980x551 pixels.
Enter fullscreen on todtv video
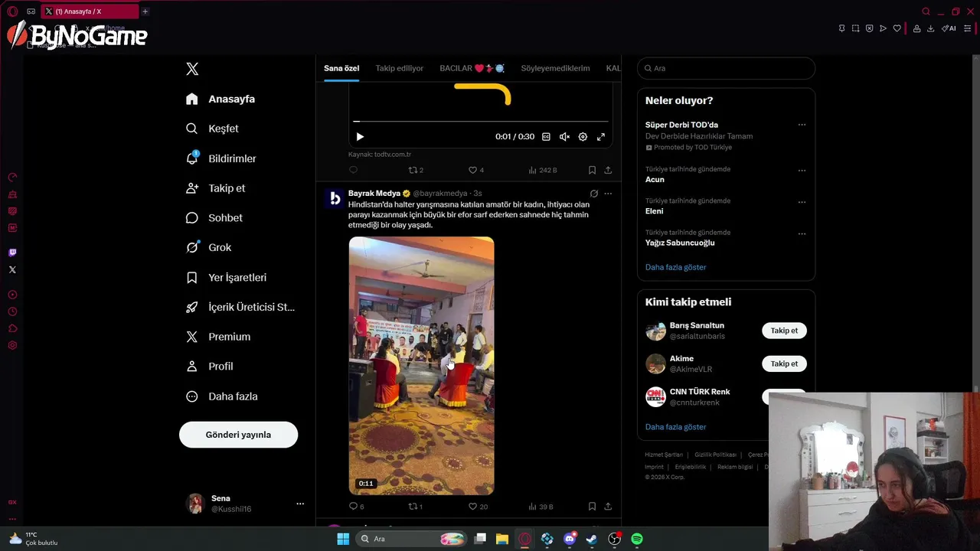[601, 137]
